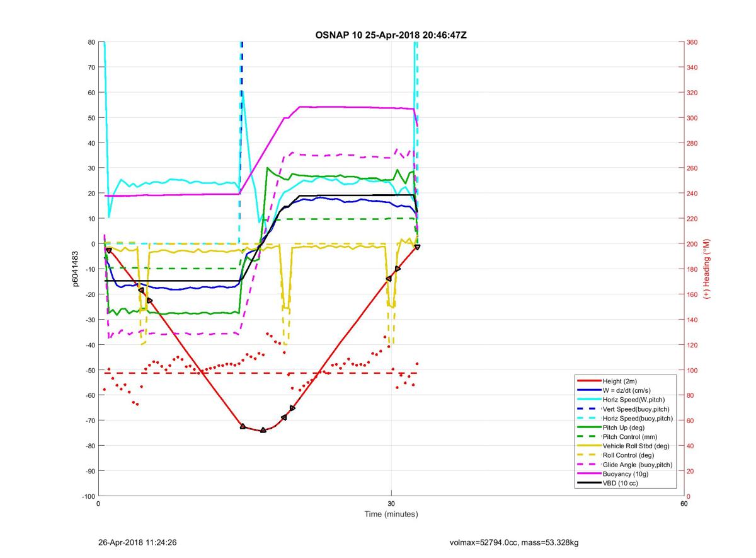Pick legend entry "Vert Speed(buoy,pitch)"

[x=637, y=409]
